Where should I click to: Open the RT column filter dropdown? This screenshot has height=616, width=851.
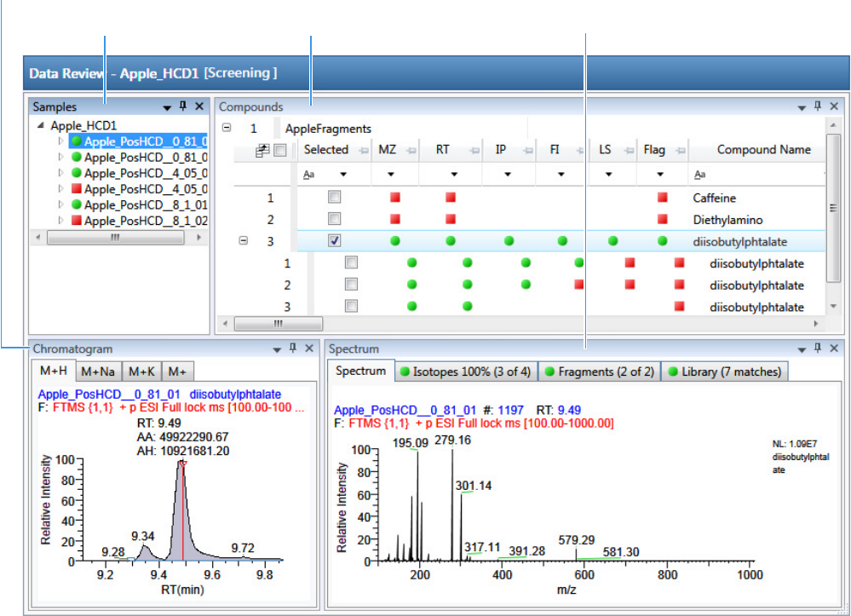pyautogui.click(x=454, y=175)
